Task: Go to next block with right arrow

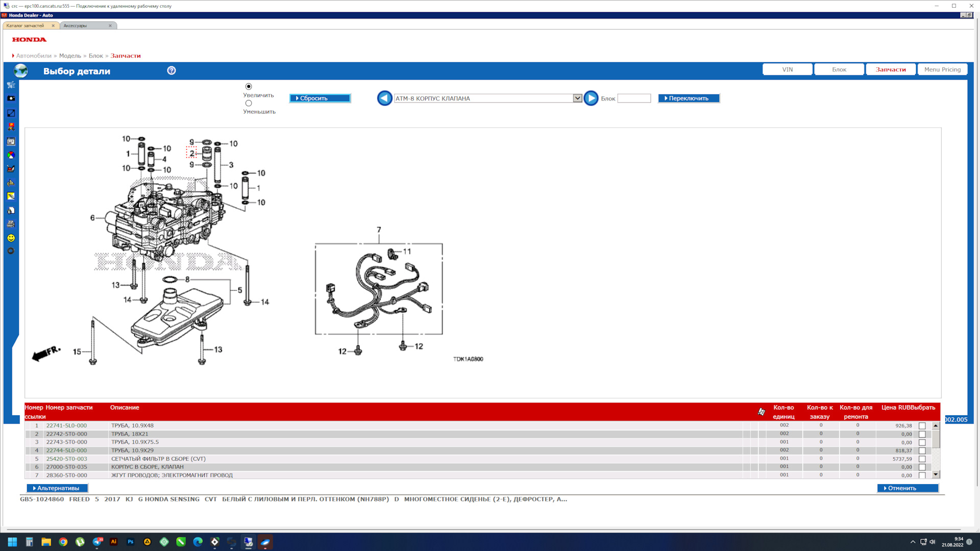Action: [591, 98]
